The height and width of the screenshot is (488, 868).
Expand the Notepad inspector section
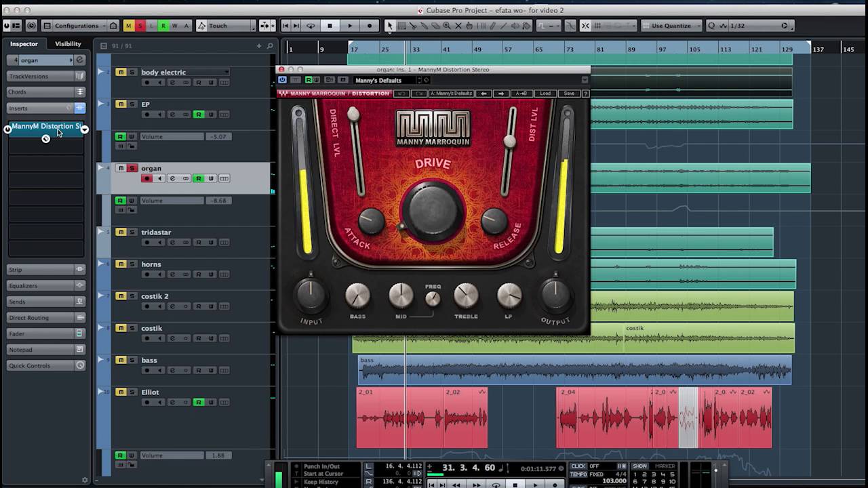click(45, 349)
